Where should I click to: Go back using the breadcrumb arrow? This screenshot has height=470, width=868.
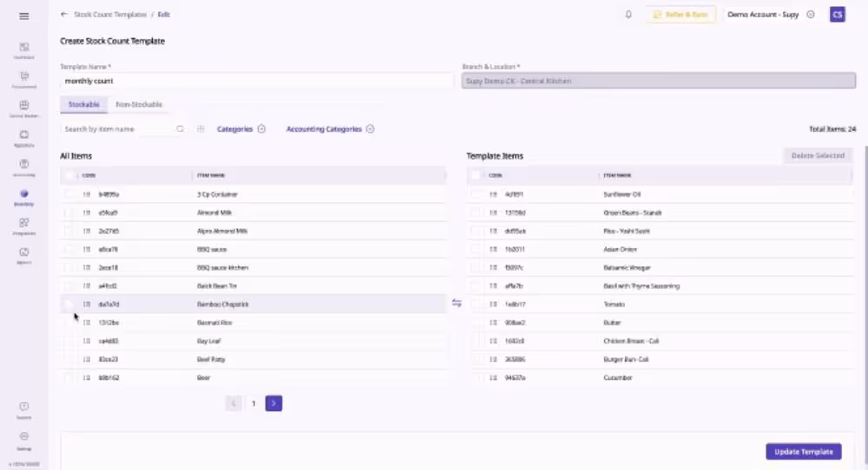64,15
